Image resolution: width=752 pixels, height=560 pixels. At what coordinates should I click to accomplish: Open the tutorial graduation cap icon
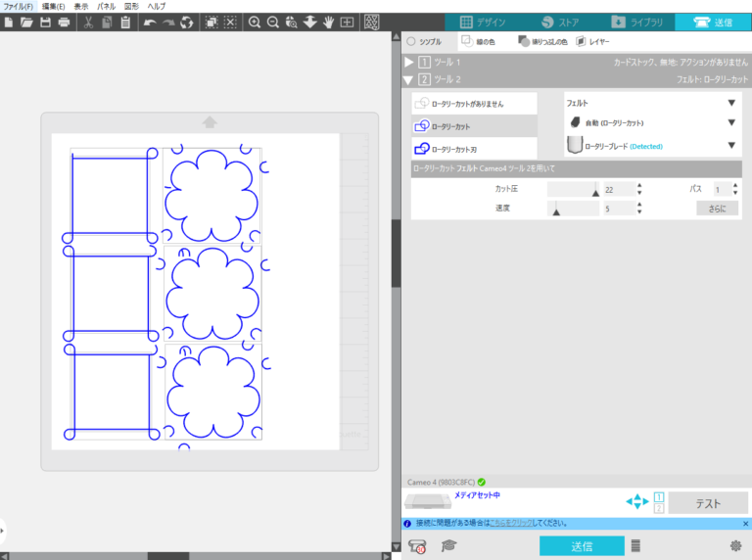pos(448,545)
